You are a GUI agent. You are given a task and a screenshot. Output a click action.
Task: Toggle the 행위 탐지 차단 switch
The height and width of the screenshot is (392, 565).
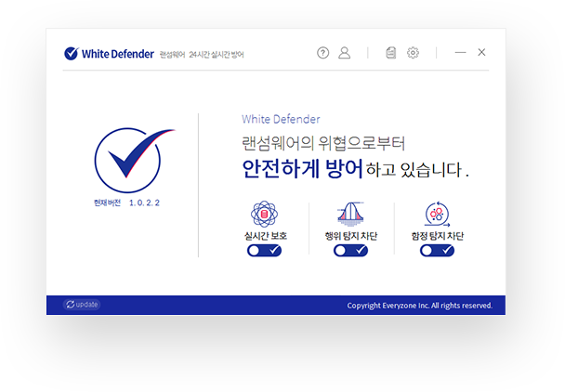tap(350, 251)
